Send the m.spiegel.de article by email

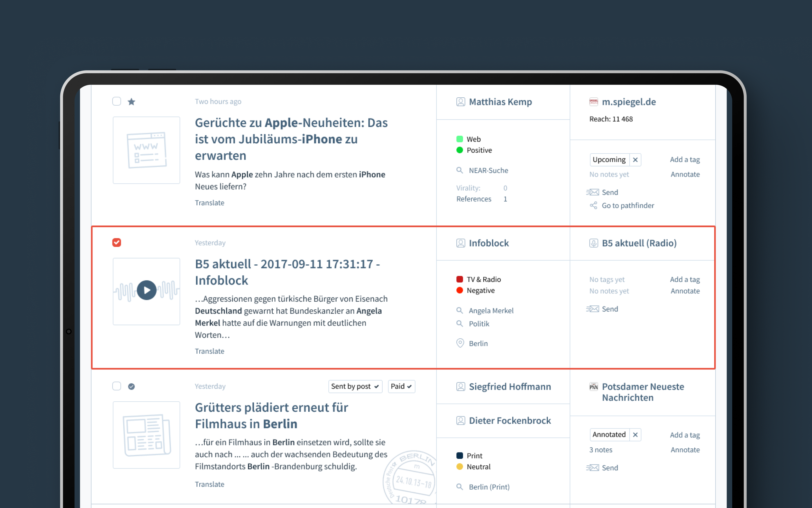(602, 192)
